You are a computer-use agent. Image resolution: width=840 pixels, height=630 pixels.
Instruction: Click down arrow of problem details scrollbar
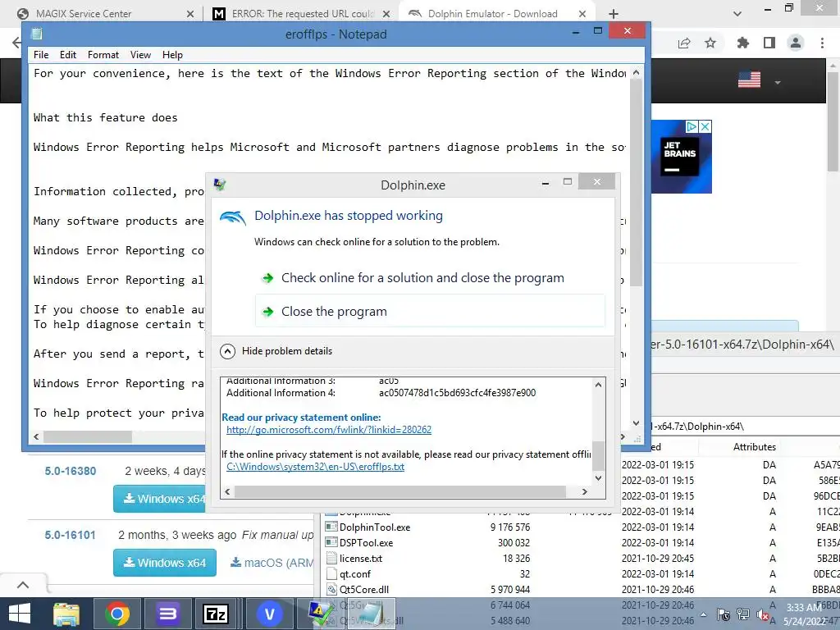tap(598, 478)
